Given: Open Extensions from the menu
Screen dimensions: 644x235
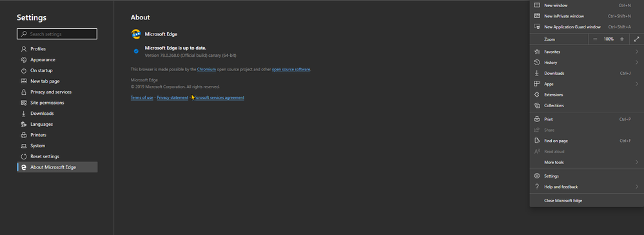Looking at the screenshot, I should pos(587,95).
